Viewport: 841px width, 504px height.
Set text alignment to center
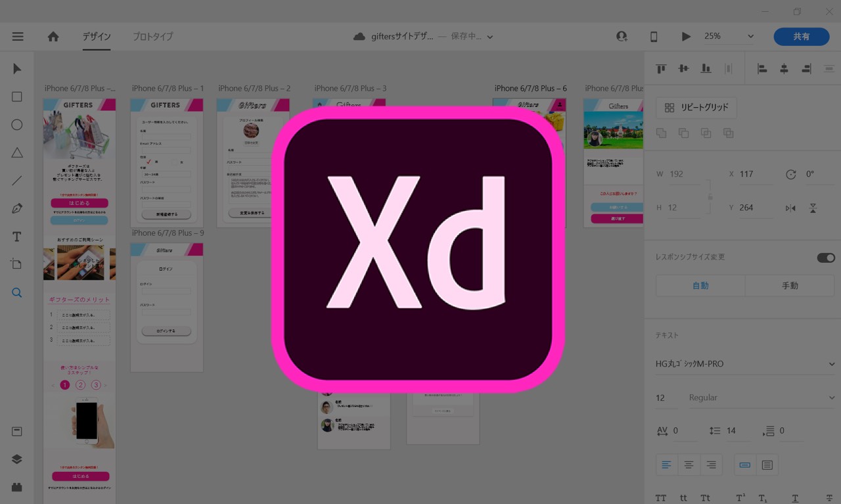[x=689, y=465]
